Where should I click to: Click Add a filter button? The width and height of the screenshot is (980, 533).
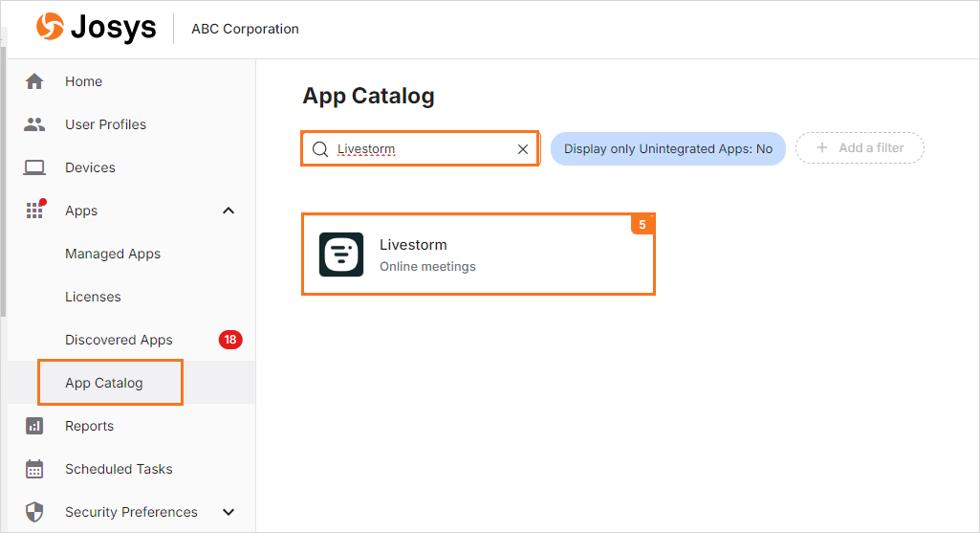tap(860, 147)
